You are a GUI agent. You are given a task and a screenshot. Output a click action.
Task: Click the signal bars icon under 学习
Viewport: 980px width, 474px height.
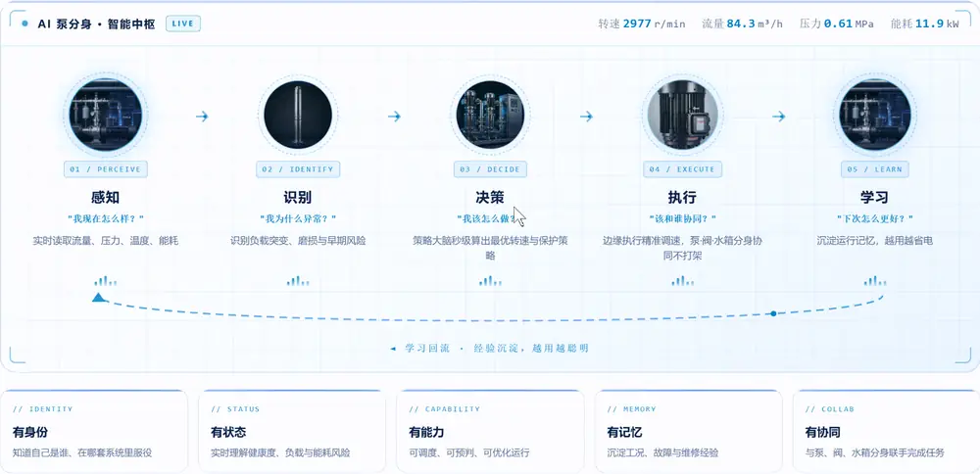coord(874,281)
